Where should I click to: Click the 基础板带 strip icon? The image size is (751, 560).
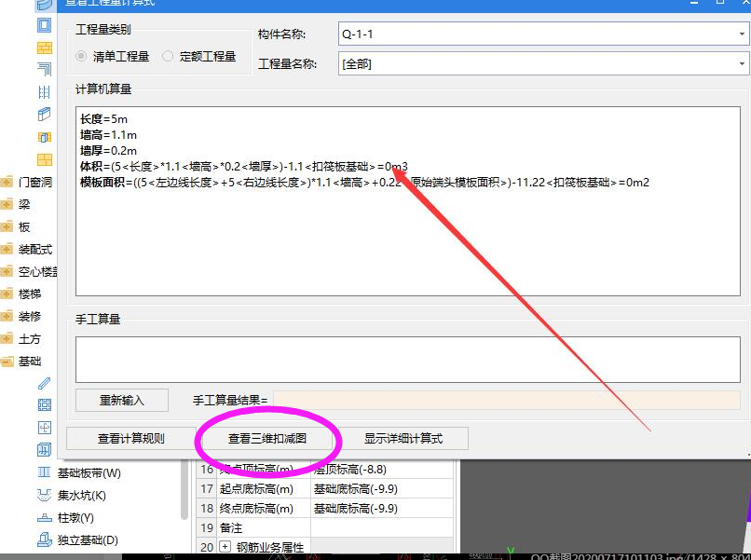tap(44, 472)
